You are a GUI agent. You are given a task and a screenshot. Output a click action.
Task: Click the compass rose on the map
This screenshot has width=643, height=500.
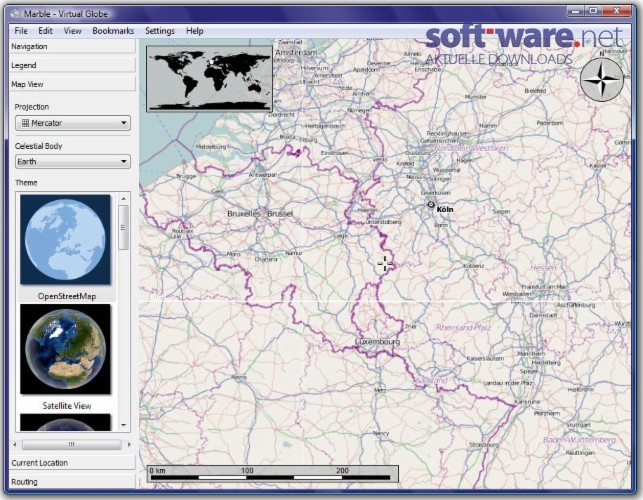(x=602, y=79)
